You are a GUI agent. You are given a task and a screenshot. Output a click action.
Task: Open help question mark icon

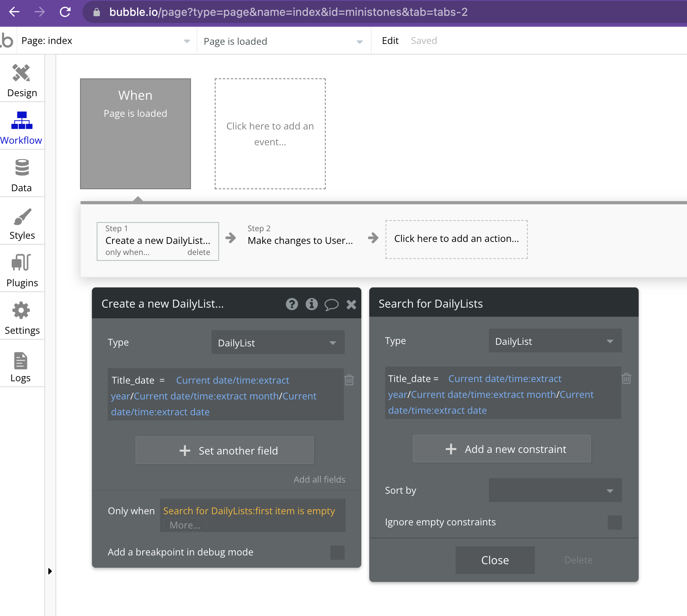(292, 304)
